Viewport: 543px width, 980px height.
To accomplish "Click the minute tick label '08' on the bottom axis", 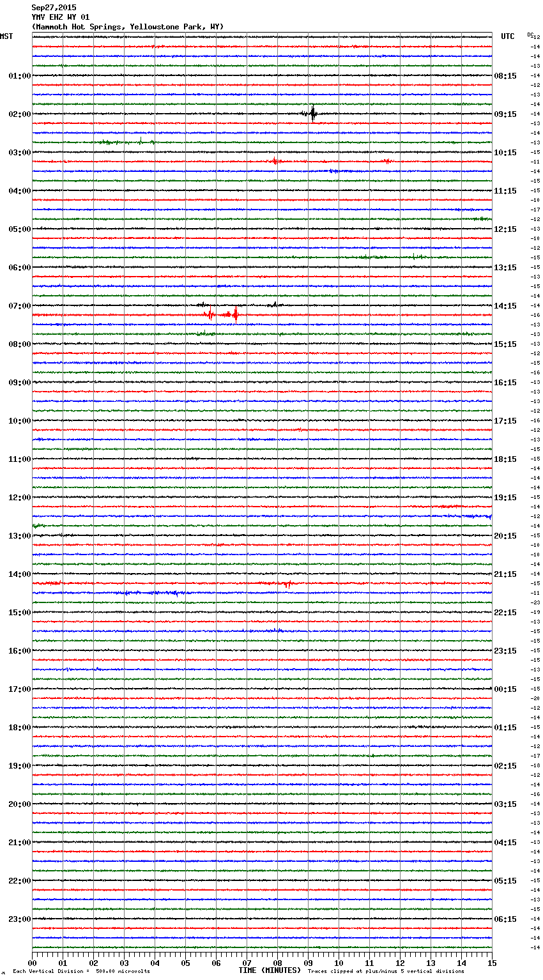I will [277, 963].
